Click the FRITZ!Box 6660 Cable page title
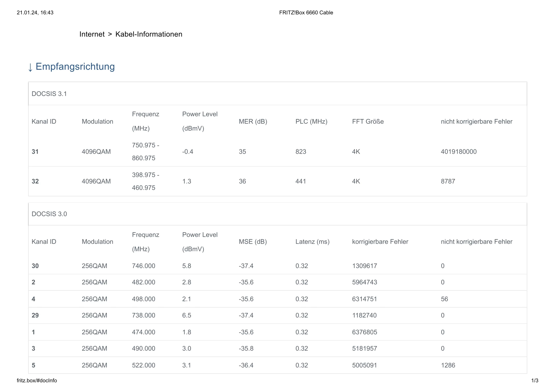The image size is (555, 392). tap(306, 13)
